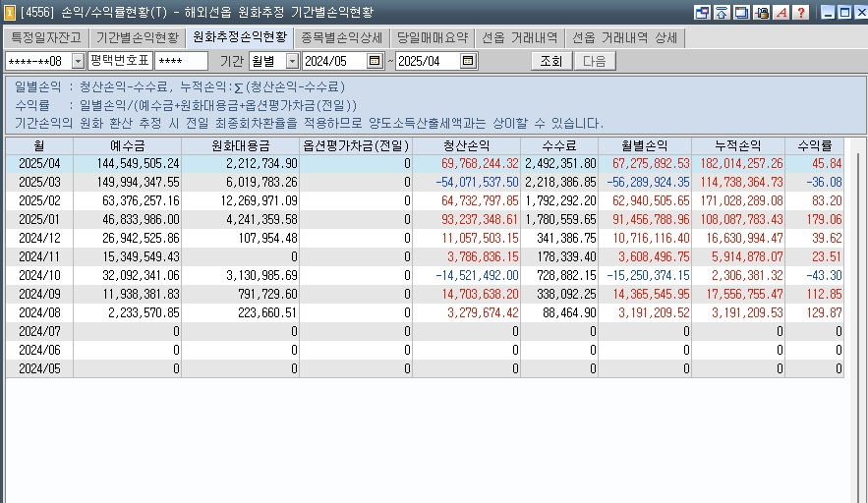Click the 원화대용금 column header
This screenshot has width=868, height=503.
[240, 145]
